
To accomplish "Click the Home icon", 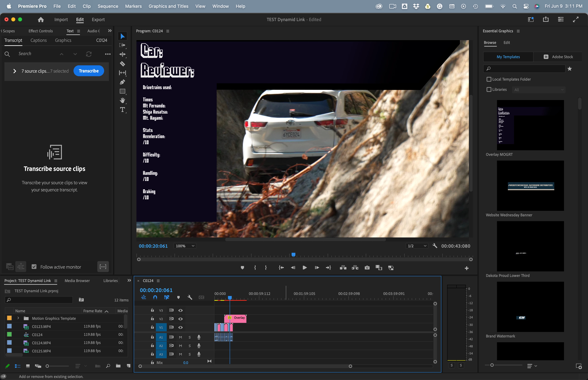I will [41, 20].
